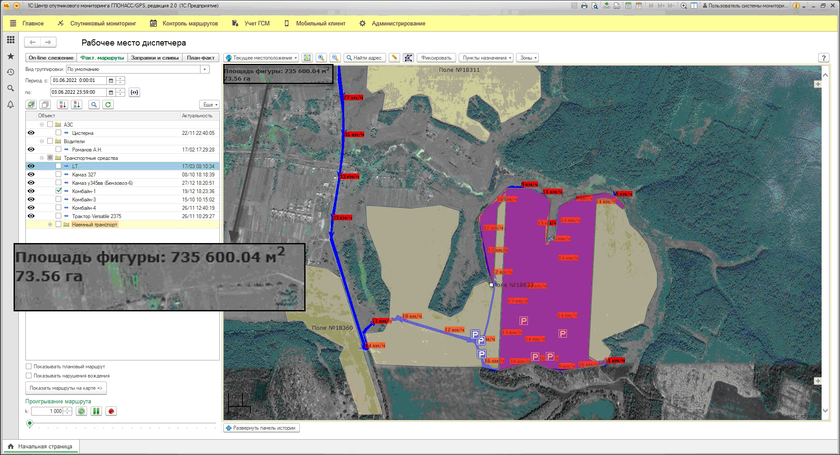This screenshot has width=840, height=455.
Task: Open the Текущее местоположение dropdown
Action: coord(260,58)
